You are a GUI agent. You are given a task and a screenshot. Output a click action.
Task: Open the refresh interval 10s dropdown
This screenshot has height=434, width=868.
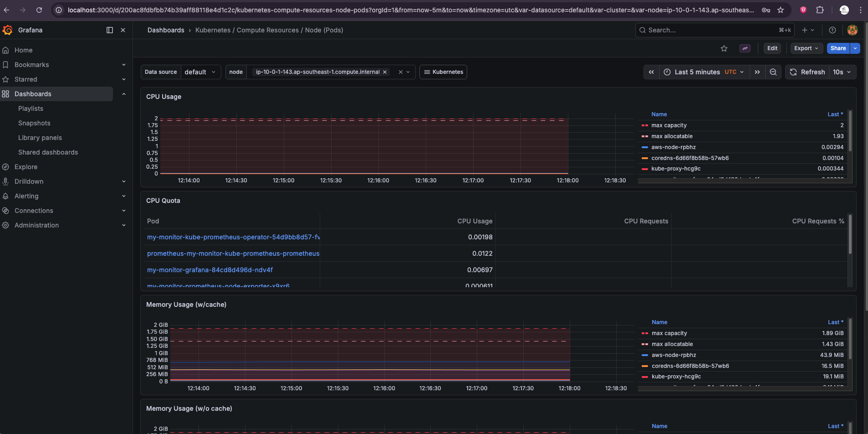(842, 72)
